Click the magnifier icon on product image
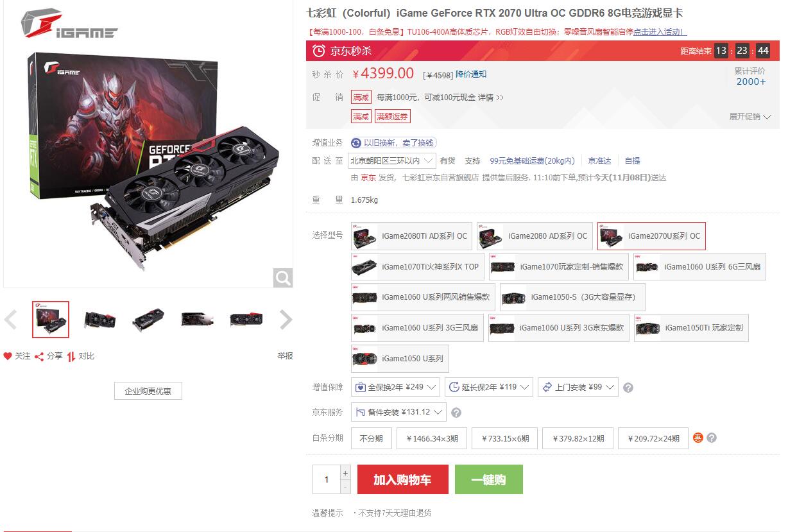The image size is (788, 532). [283, 278]
